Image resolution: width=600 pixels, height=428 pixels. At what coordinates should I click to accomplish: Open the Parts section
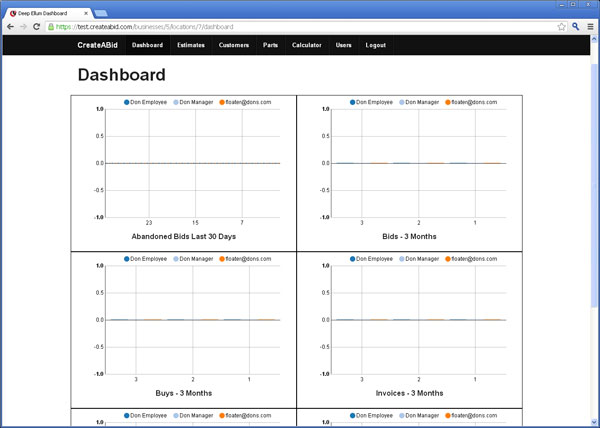click(270, 46)
